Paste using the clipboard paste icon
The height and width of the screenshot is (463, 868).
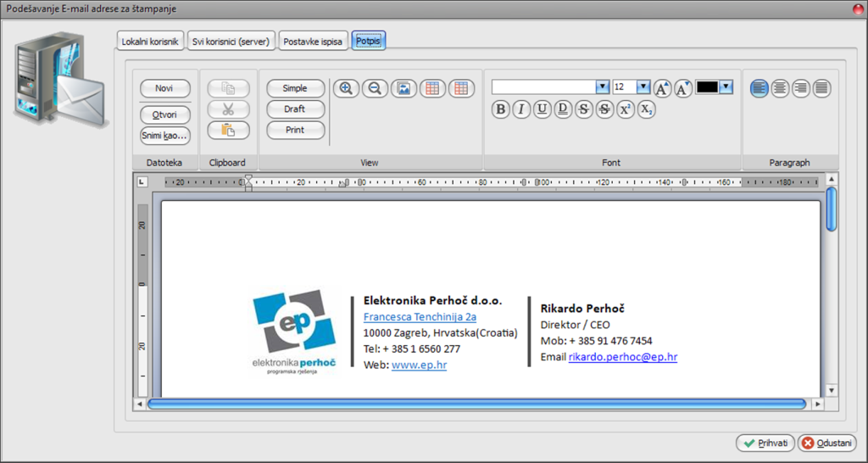(x=228, y=130)
